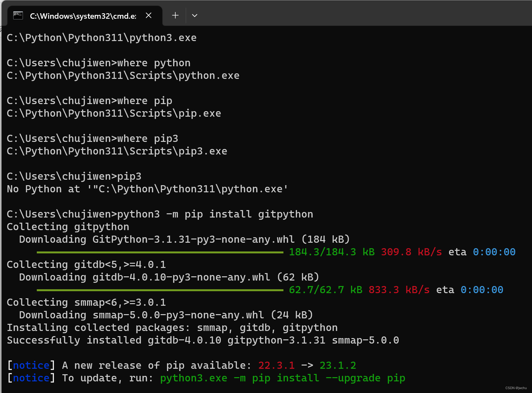Click the 'No Python at' error message

[148, 189]
